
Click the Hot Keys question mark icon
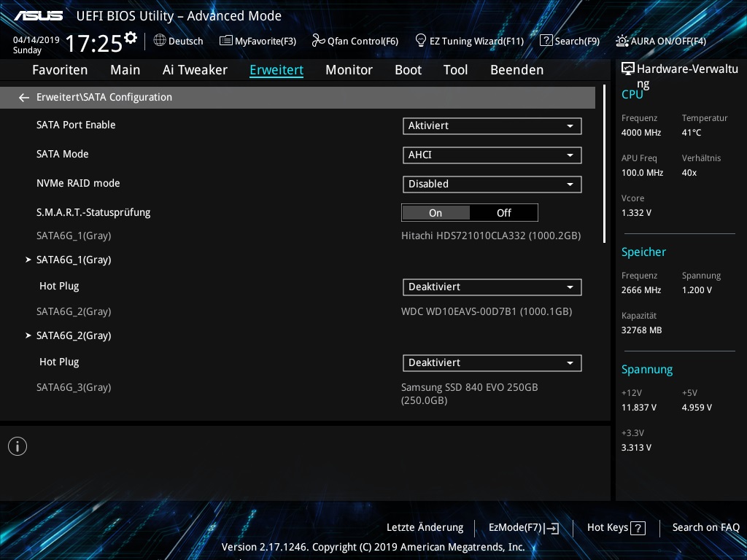[638, 528]
